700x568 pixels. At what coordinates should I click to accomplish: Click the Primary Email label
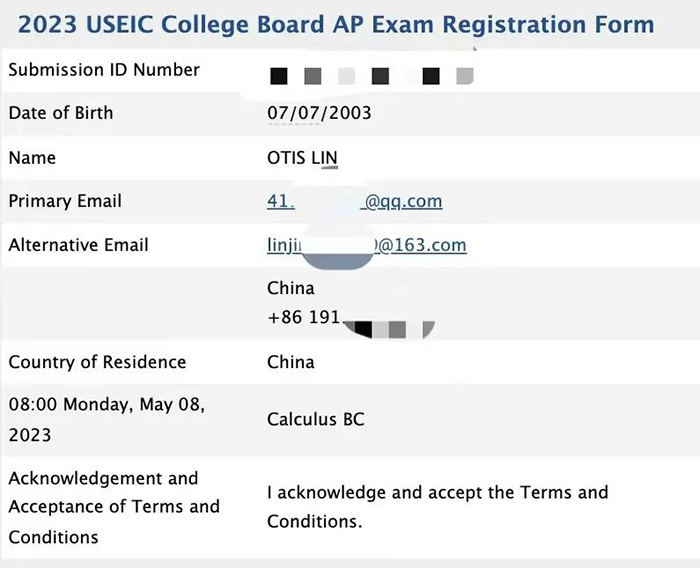tap(65, 201)
